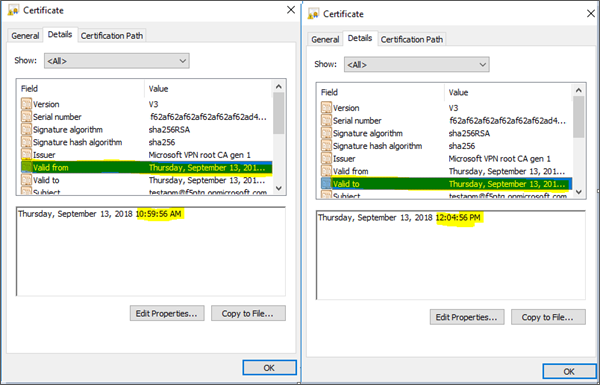Click Edit Properties button in right window

click(467, 317)
